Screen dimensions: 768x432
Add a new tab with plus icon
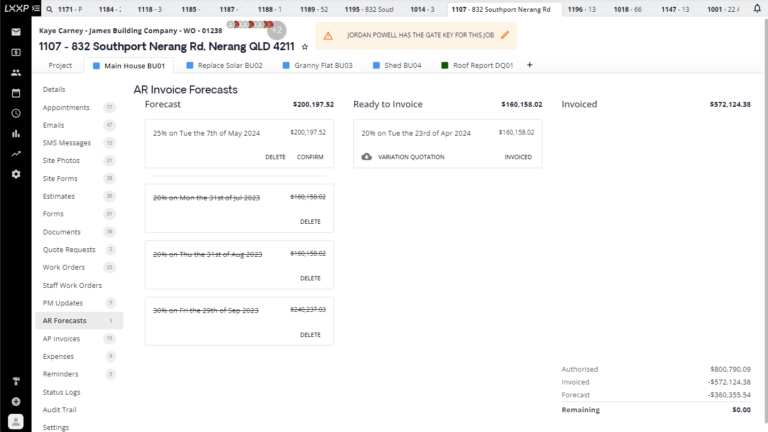(x=529, y=65)
